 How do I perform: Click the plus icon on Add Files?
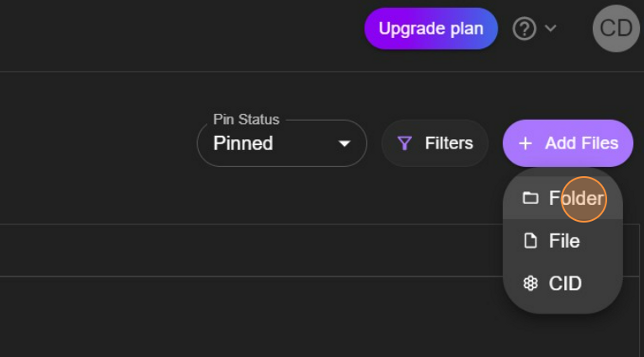(526, 143)
